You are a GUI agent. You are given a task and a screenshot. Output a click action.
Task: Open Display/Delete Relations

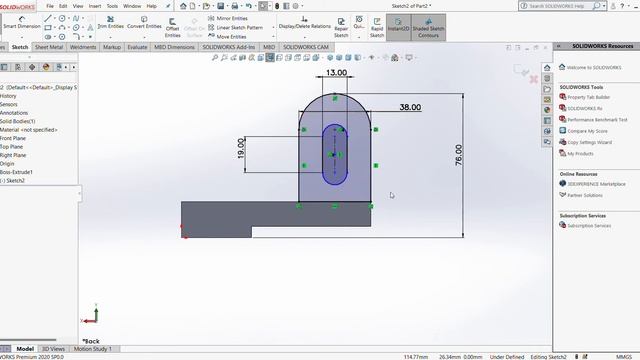[x=304, y=22]
